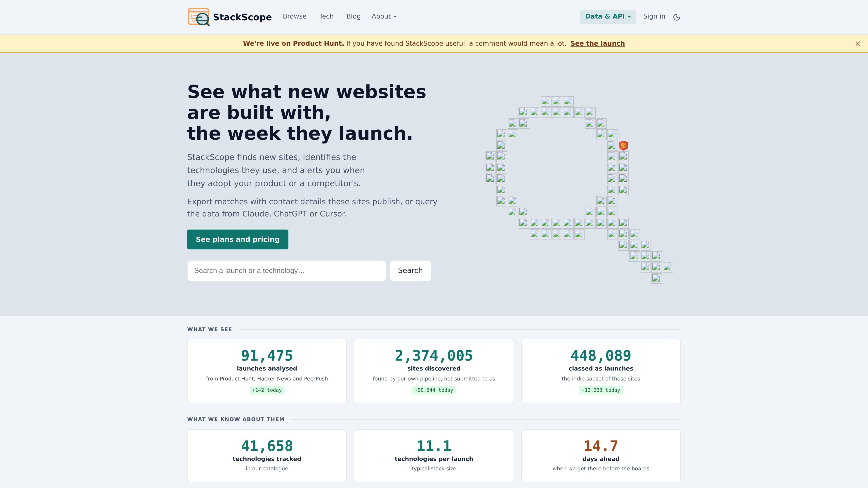Image resolution: width=868 pixels, height=488 pixels.
Task: Go to the Browse page
Action: (295, 16)
